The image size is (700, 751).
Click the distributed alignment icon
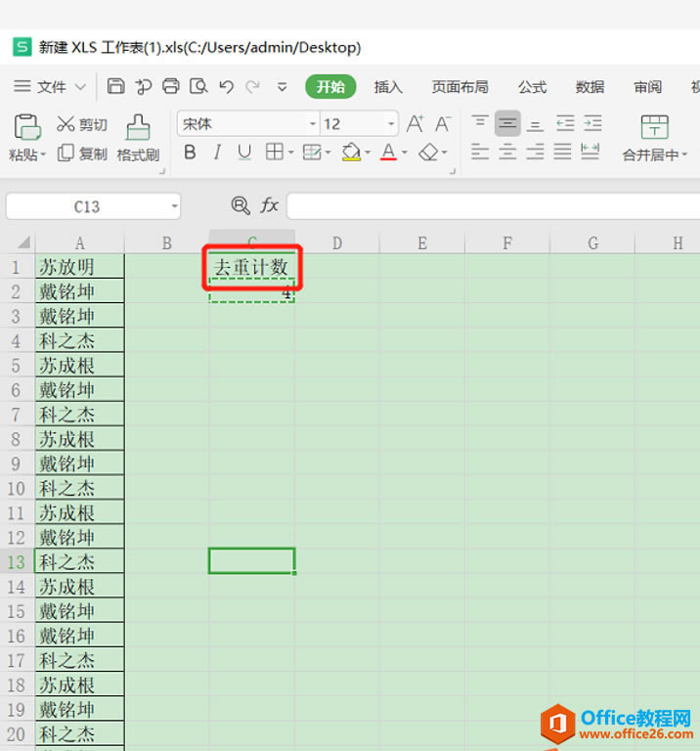(590, 152)
